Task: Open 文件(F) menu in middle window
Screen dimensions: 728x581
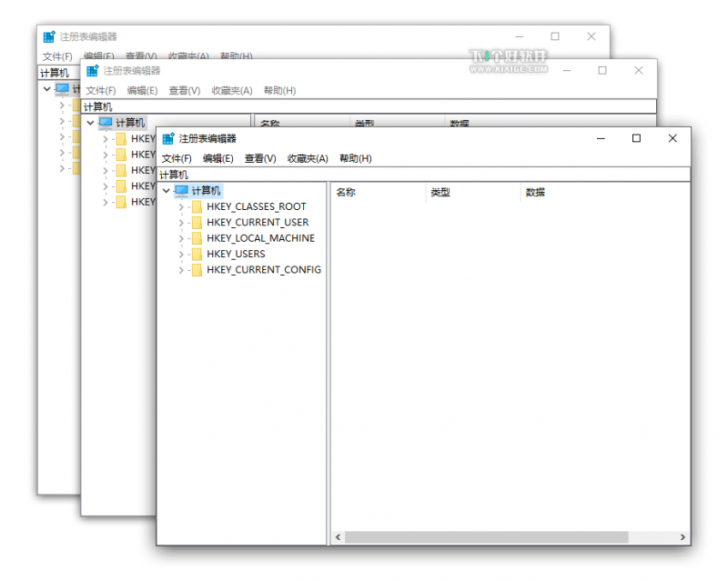Action: (x=101, y=91)
